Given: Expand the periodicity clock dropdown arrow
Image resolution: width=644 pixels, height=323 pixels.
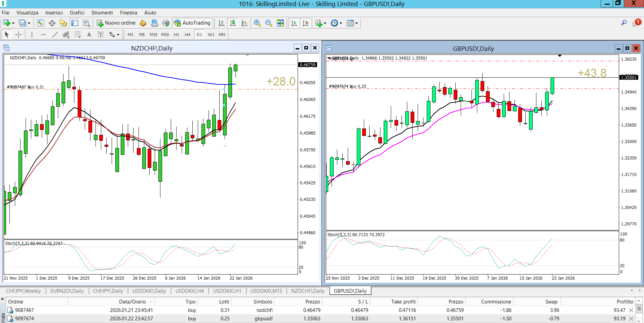Looking at the screenshot, I should tap(341, 23).
